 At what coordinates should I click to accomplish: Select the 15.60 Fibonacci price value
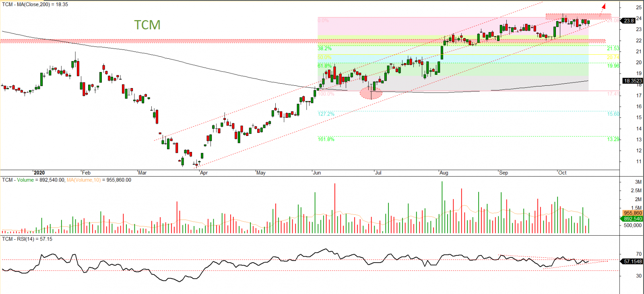tap(613, 114)
